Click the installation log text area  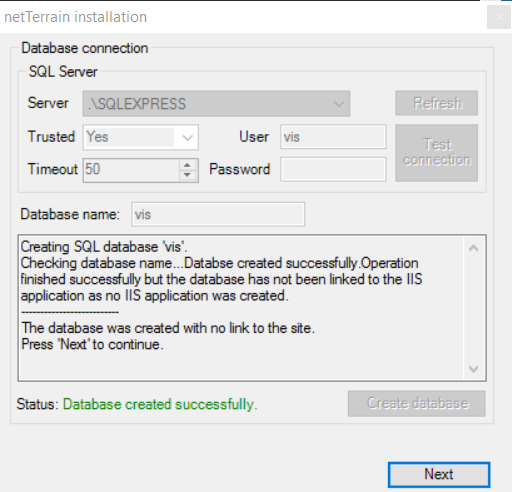pos(241,308)
